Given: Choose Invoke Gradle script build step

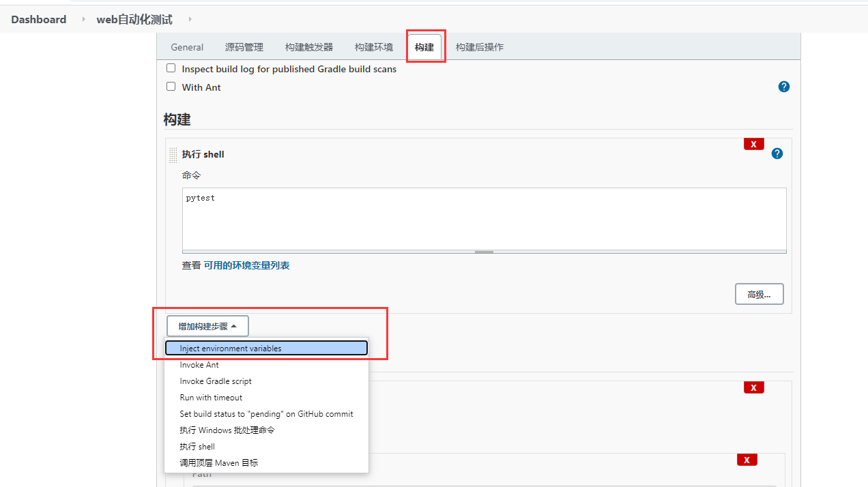Looking at the screenshot, I should tap(216, 381).
